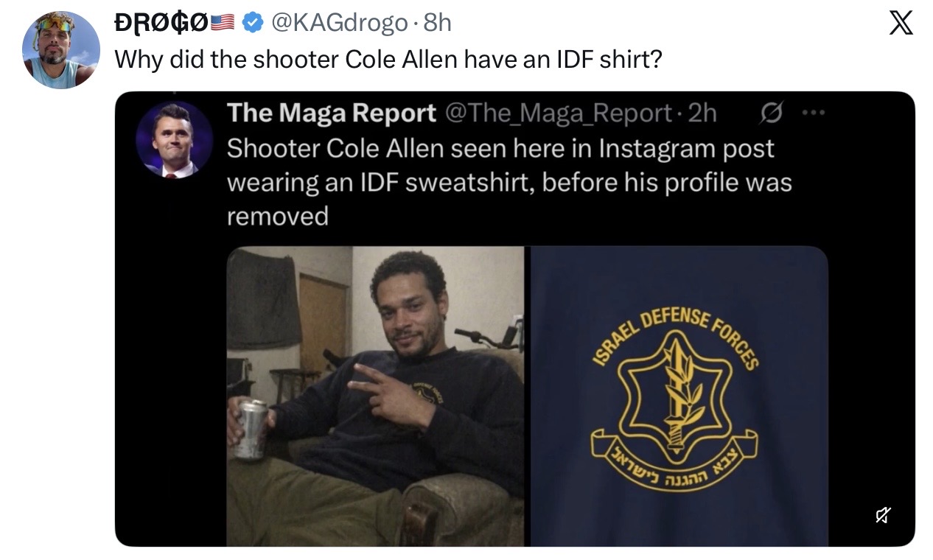Open The Maga Report profile picture

click(x=175, y=139)
